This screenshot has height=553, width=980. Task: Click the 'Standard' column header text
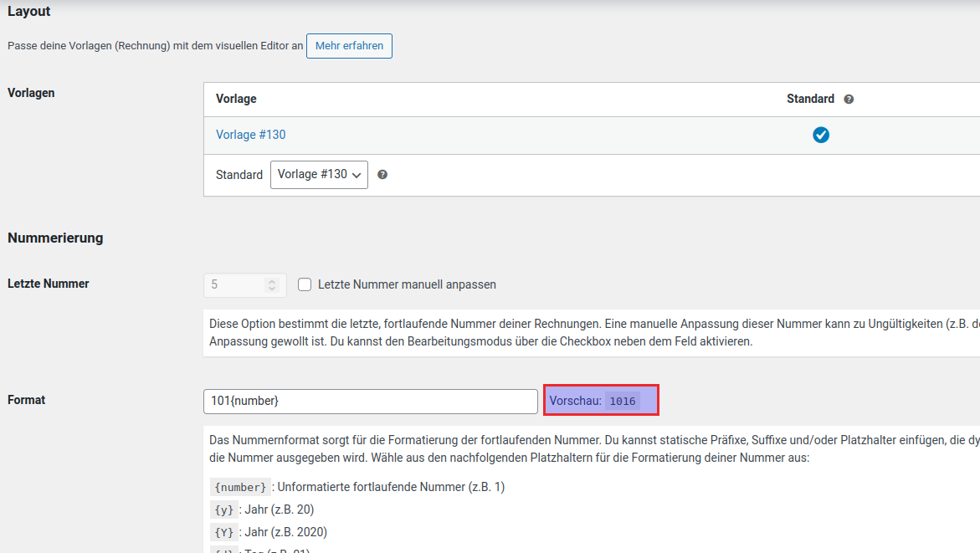coord(810,99)
